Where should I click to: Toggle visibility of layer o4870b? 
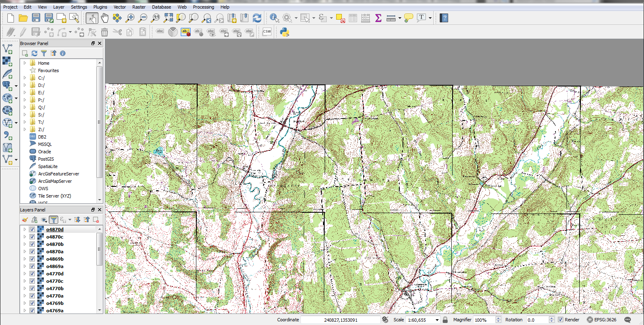tap(32, 244)
